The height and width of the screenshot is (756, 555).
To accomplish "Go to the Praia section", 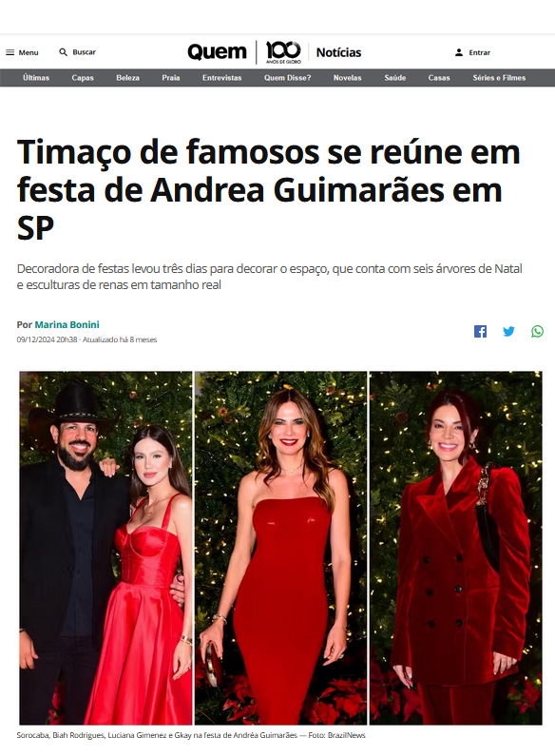I will click(x=171, y=78).
